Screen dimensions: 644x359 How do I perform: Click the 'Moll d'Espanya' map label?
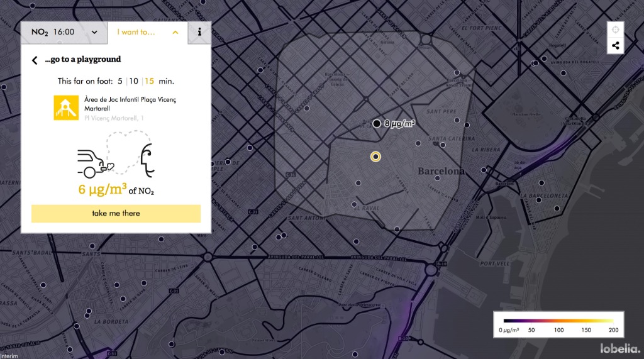[491, 217]
